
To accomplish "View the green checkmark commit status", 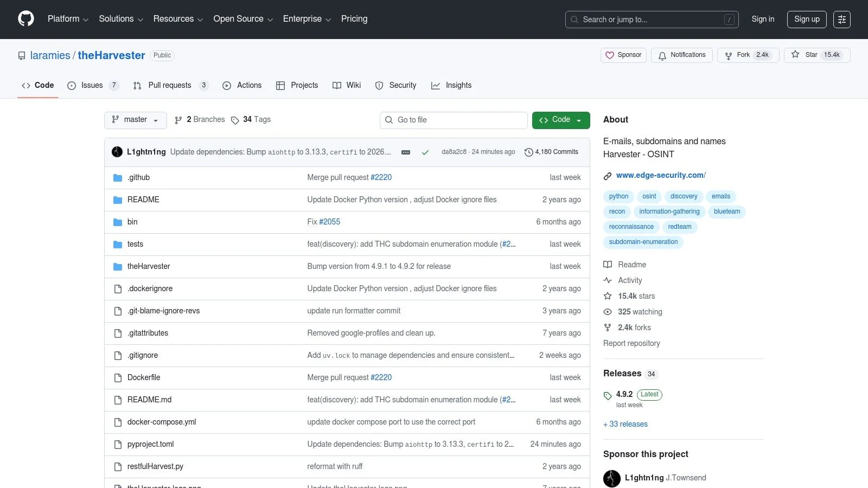I will pyautogui.click(x=425, y=152).
